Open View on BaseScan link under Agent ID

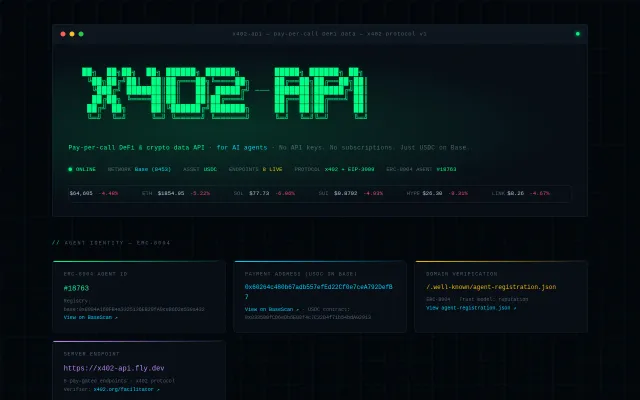pyautogui.click(x=91, y=317)
